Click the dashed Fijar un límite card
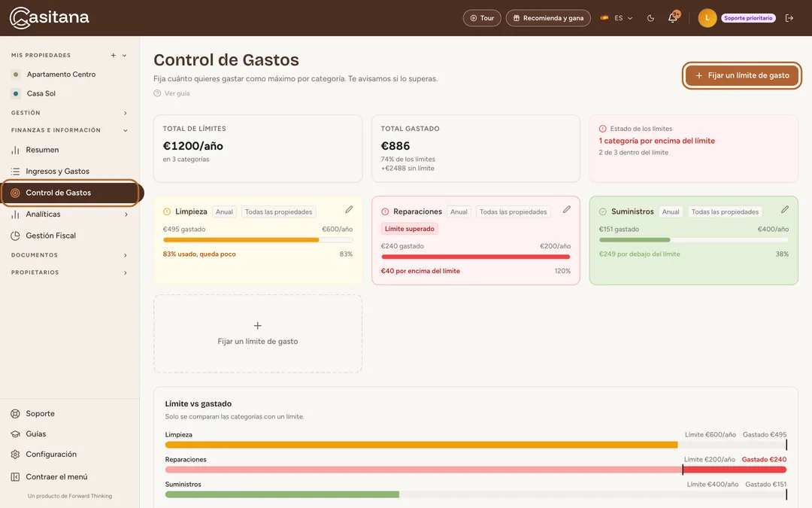Viewport: 812px width, 508px height. click(x=258, y=334)
